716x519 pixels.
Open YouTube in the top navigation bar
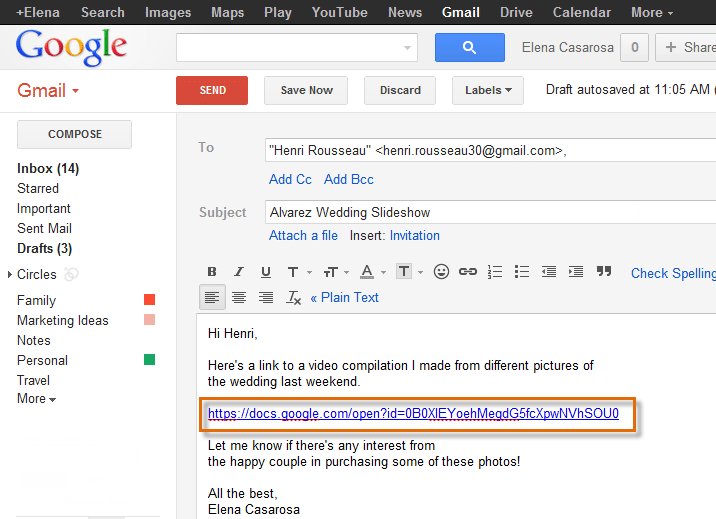pos(340,12)
